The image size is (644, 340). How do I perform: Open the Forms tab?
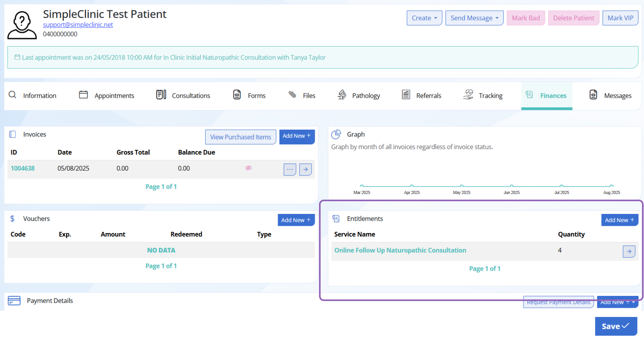pyautogui.click(x=249, y=95)
